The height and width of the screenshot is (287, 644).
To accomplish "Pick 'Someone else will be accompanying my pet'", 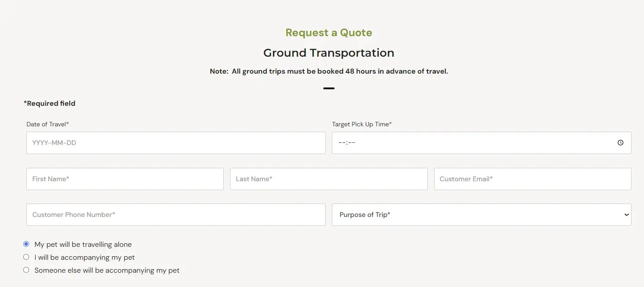I will tap(26, 270).
